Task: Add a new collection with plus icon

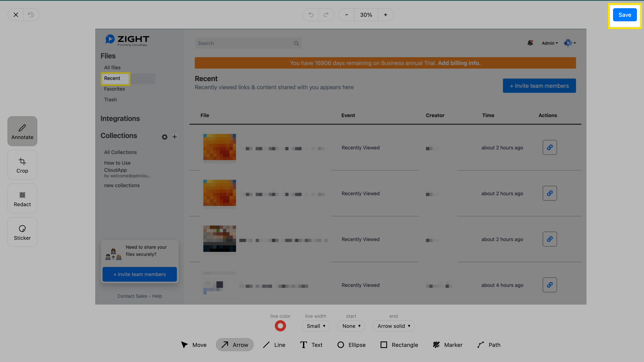Action: click(175, 137)
